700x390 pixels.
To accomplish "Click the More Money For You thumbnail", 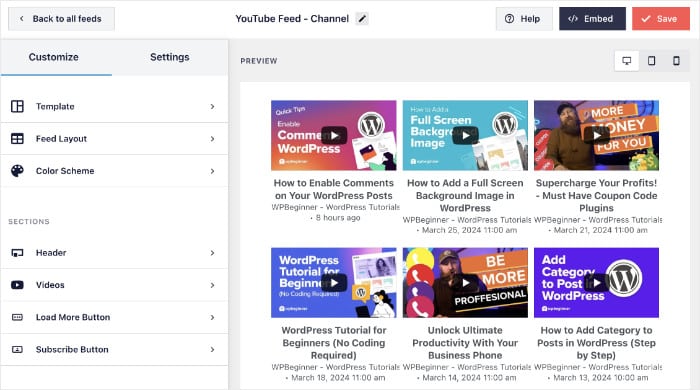I will pyautogui.click(x=596, y=136).
